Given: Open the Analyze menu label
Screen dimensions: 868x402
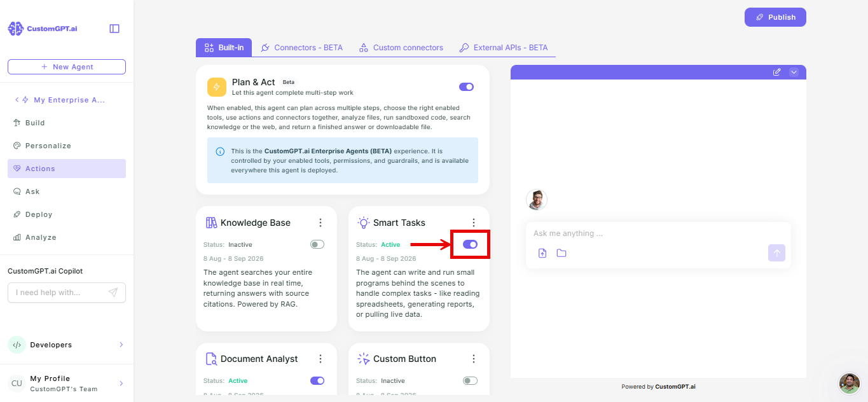Looking at the screenshot, I should pyautogui.click(x=41, y=237).
